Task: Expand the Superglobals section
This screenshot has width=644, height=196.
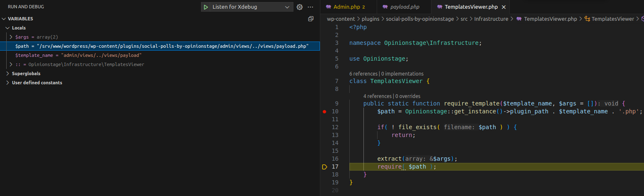Action: [x=8, y=73]
